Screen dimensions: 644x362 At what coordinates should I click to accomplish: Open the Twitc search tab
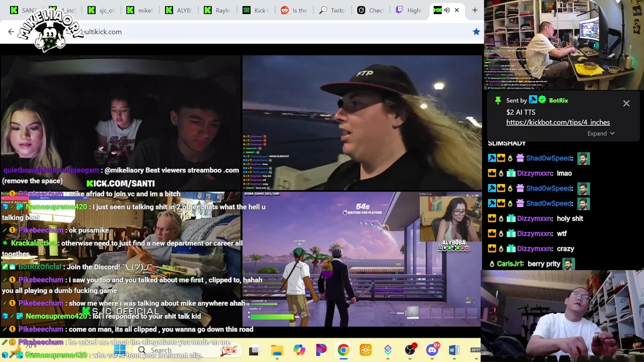click(x=333, y=10)
